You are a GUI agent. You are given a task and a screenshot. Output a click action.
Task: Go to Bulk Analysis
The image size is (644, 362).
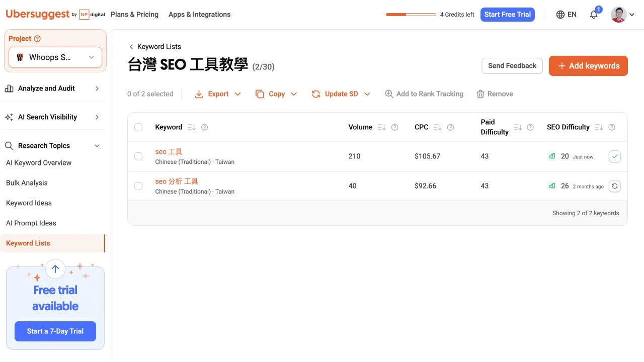click(27, 183)
